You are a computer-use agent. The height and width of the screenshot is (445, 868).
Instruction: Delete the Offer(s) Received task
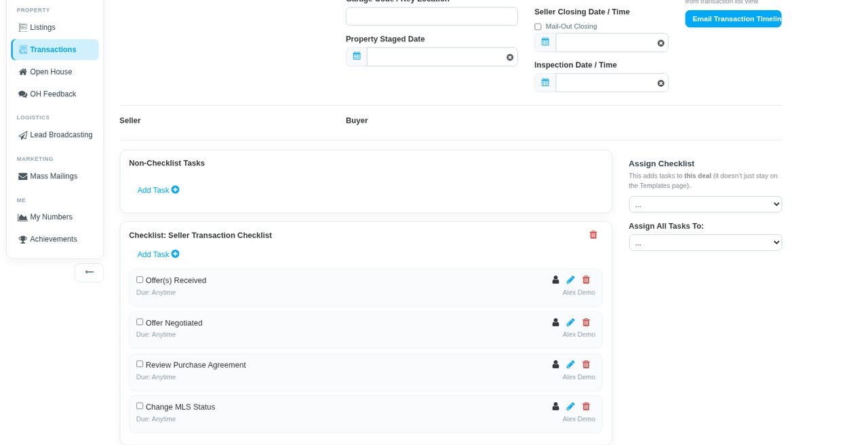click(586, 280)
